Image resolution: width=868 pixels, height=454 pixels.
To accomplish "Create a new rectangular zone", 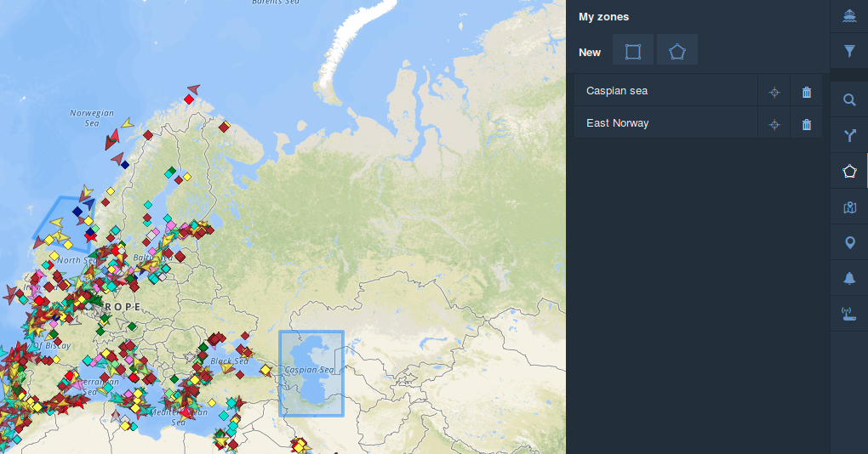I will [x=633, y=52].
